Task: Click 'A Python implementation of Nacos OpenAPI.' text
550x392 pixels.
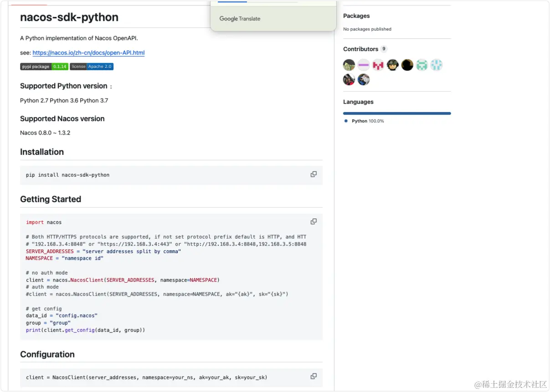Action: [79, 38]
